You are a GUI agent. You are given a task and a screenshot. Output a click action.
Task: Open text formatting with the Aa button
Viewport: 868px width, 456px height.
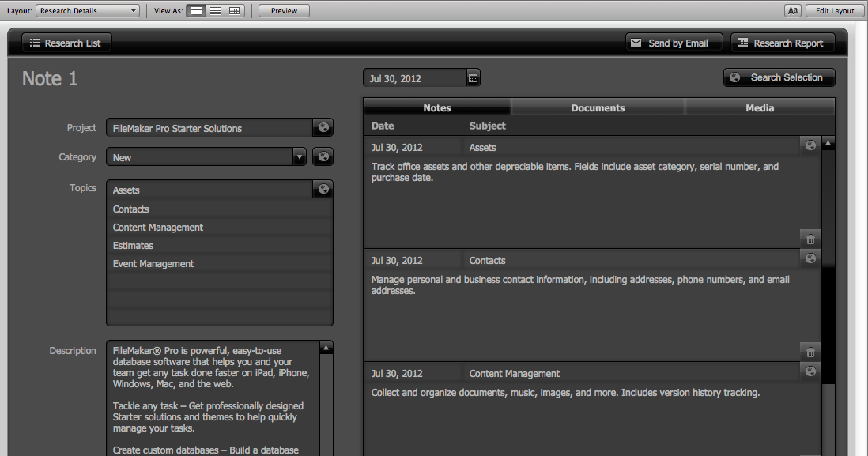[x=792, y=10]
